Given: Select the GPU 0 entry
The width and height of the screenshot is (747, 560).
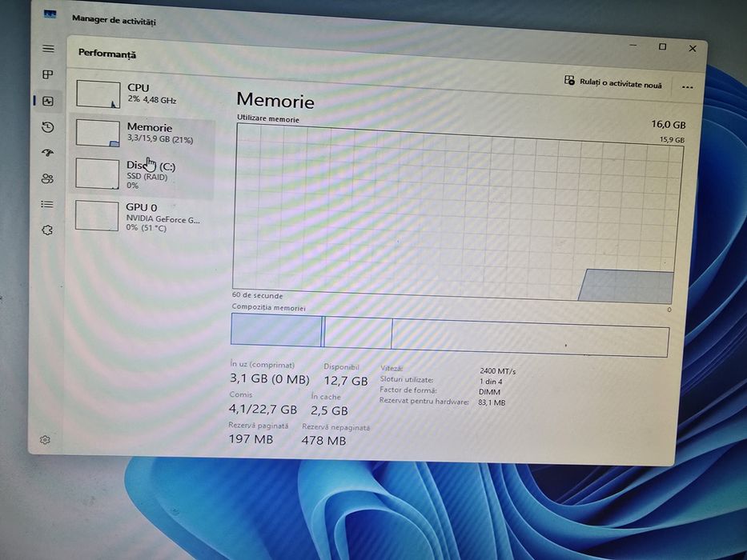Looking at the screenshot, I should [141, 217].
